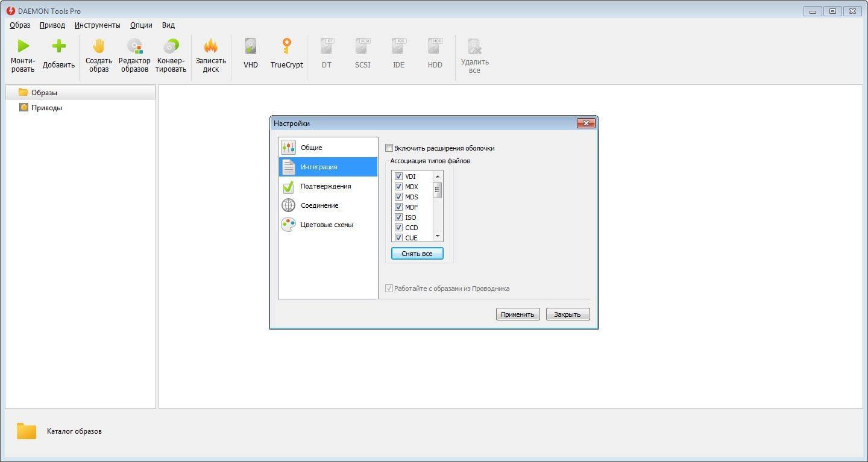Open the Инструменты menu
Viewport: 868px width, 462px height.
(98, 25)
